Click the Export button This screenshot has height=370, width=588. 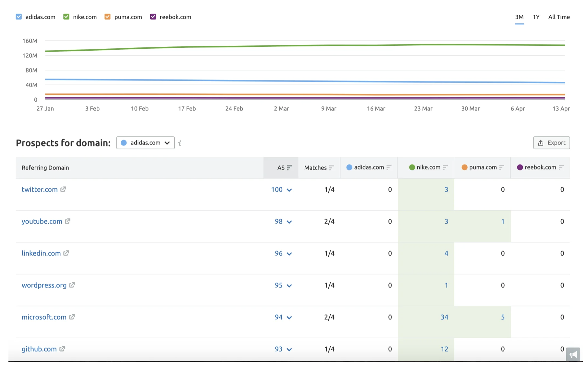(551, 143)
